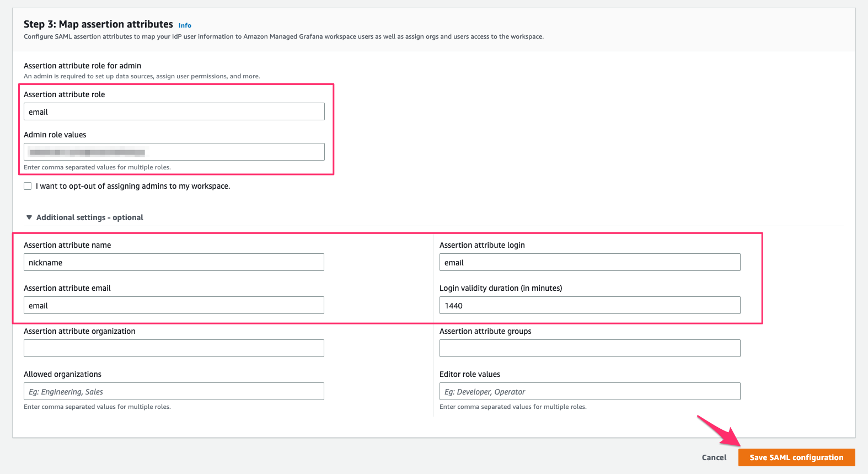Click the Admin role values input

tap(174, 152)
